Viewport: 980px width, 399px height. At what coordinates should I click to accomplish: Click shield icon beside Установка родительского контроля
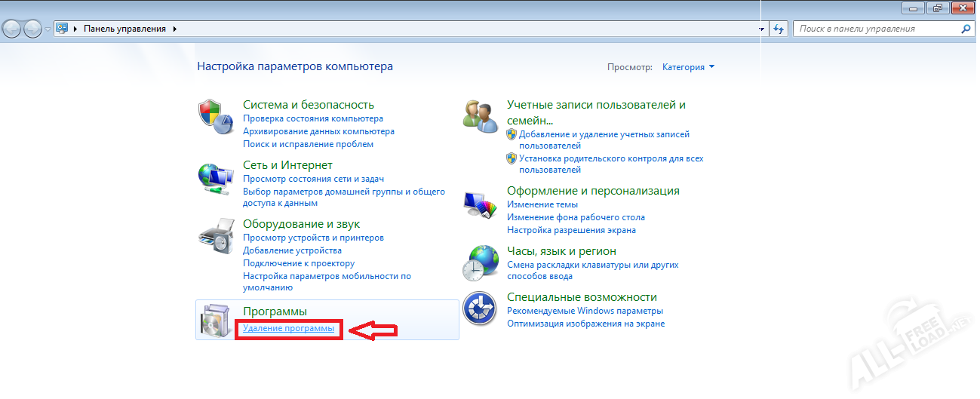[512, 158]
